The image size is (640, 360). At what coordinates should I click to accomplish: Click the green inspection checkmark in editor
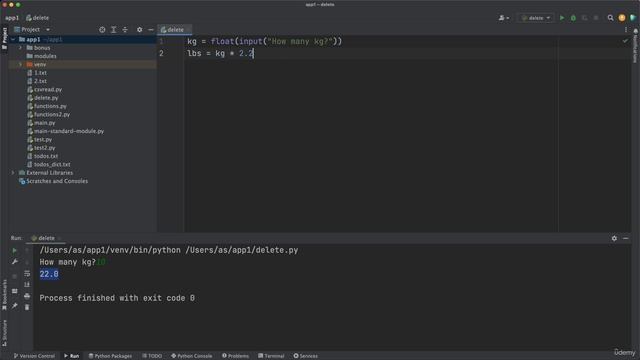[625, 41]
